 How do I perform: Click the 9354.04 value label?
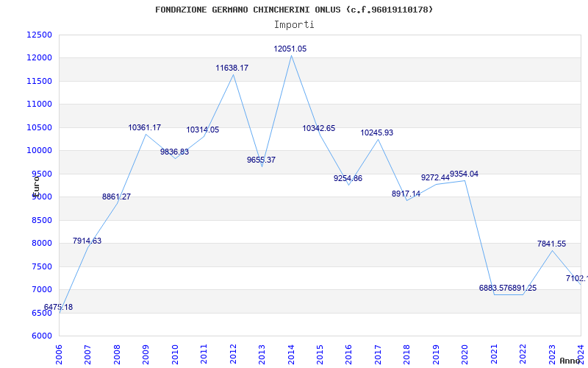[x=465, y=174]
